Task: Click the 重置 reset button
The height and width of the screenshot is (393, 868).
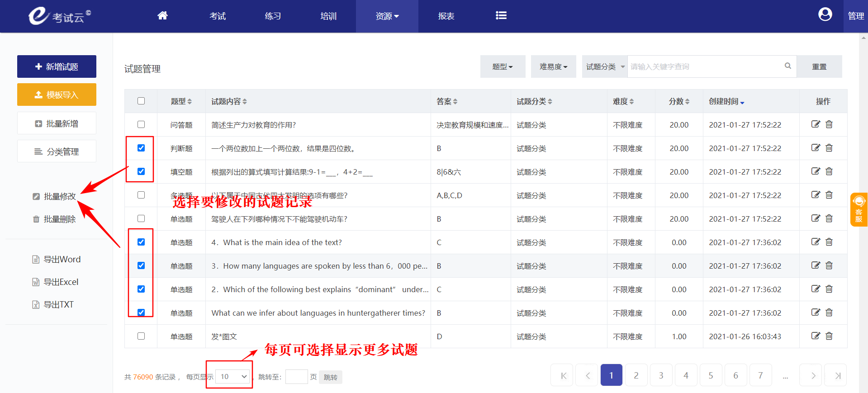Action: [x=819, y=66]
